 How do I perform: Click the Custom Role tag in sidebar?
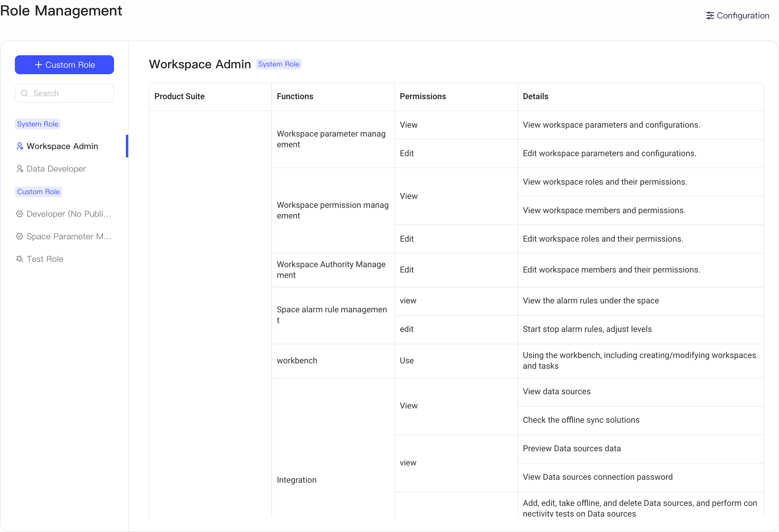[38, 192]
